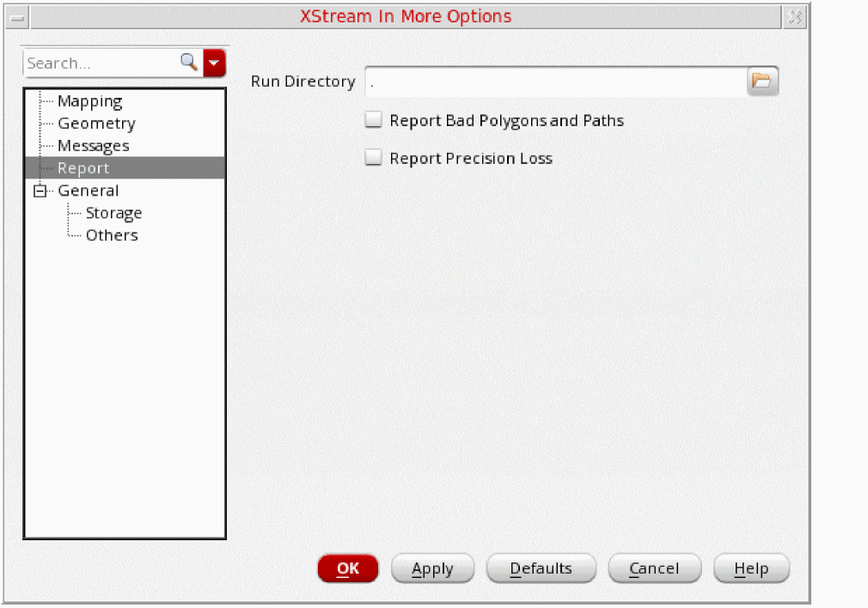Select Mapping in the options tree
Screen dimensions: 868x608
[89, 101]
